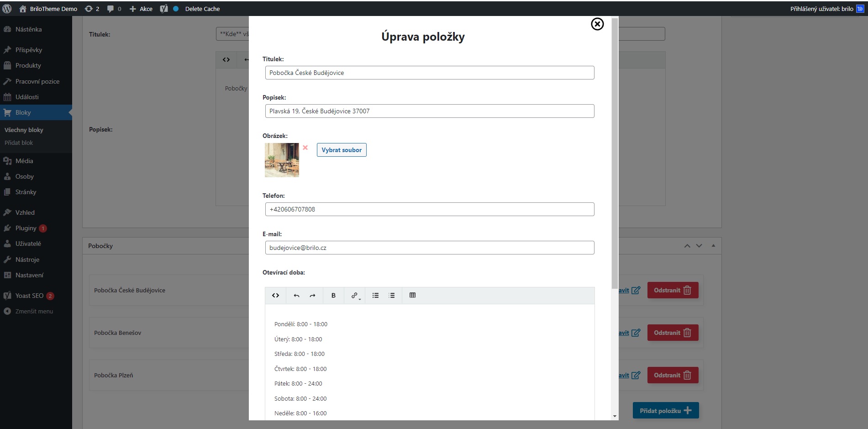Viewport: 868px width, 429px height.
Task: Click the Vybrat soubor button
Action: tap(342, 150)
